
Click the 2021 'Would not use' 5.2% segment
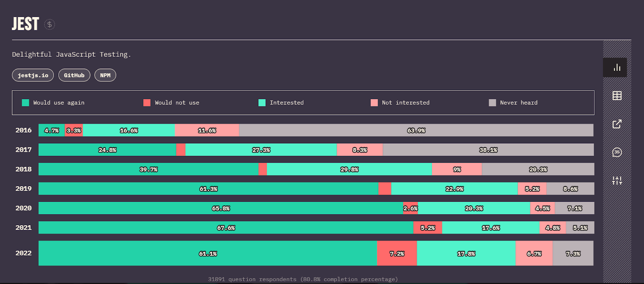[427, 228]
